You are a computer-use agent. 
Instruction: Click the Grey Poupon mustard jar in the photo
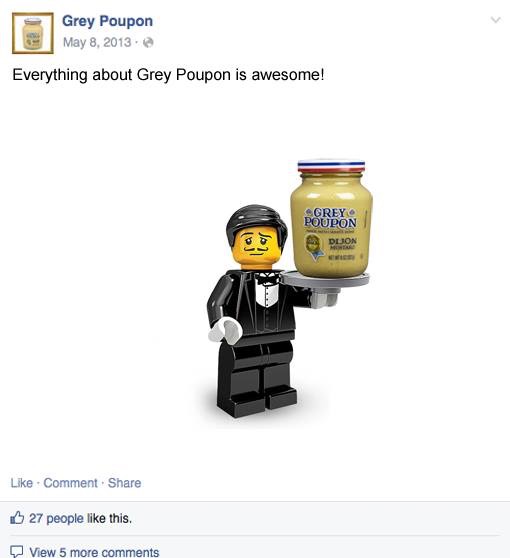point(332,219)
